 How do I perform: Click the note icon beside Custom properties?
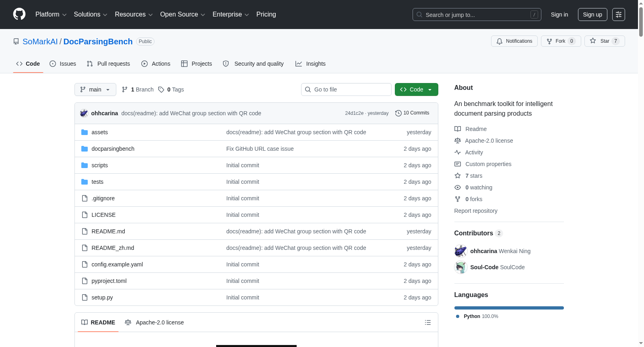tap(458, 164)
